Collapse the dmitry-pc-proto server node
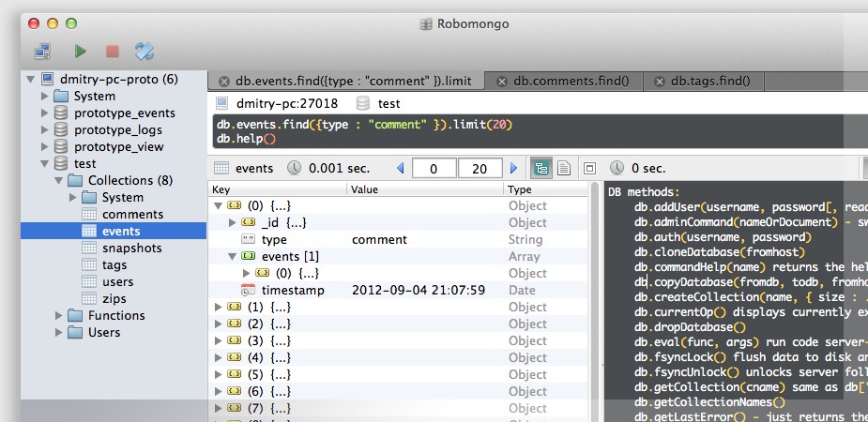 [x=31, y=80]
